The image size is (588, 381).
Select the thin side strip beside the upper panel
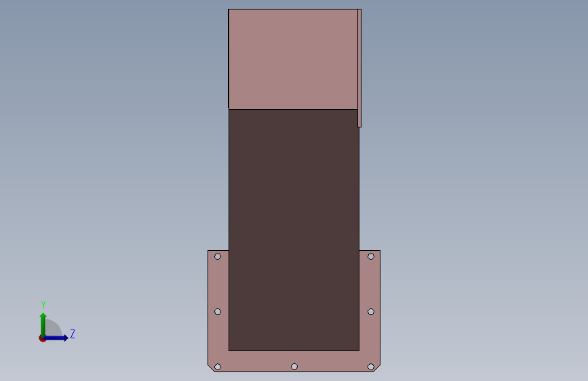pyautogui.click(x=359, y=68)
